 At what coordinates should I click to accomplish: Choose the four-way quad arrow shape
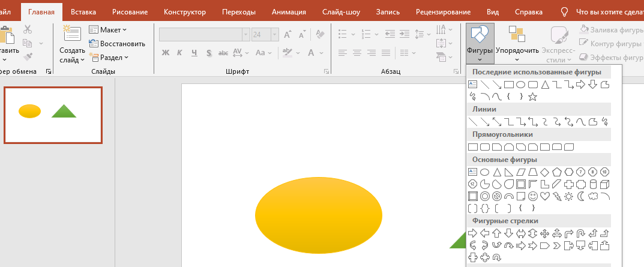pyautogui.click(x=544, y=233)
